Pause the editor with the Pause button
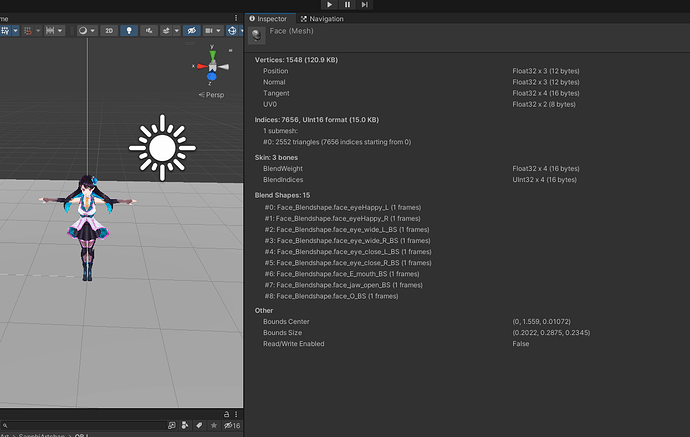 tap(347, 4)
